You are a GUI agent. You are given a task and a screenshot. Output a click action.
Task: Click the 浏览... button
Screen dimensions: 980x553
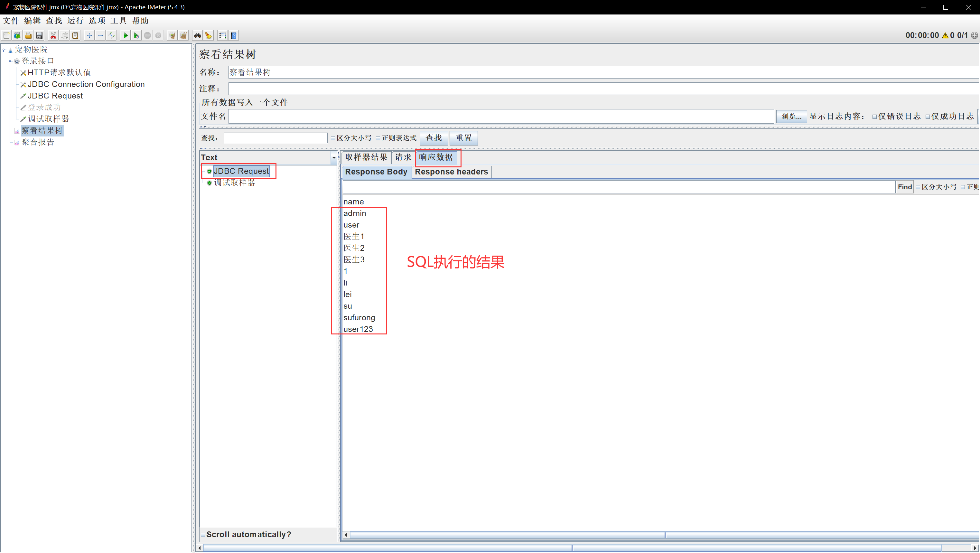(x=791, y=117)
